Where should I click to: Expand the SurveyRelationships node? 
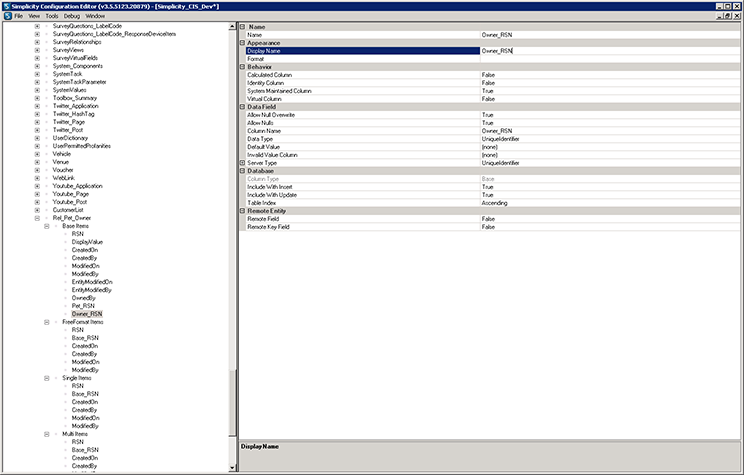pos(37,42)
